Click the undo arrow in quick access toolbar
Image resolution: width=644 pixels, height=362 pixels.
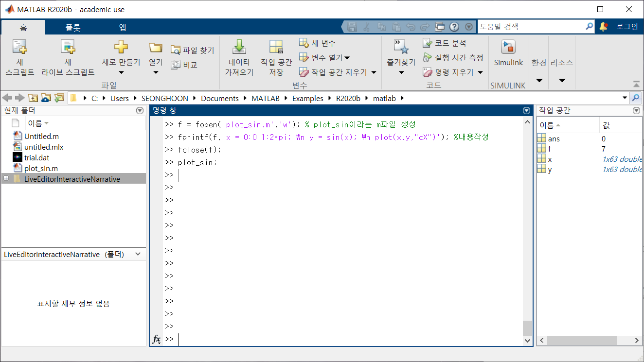[411, 27]
